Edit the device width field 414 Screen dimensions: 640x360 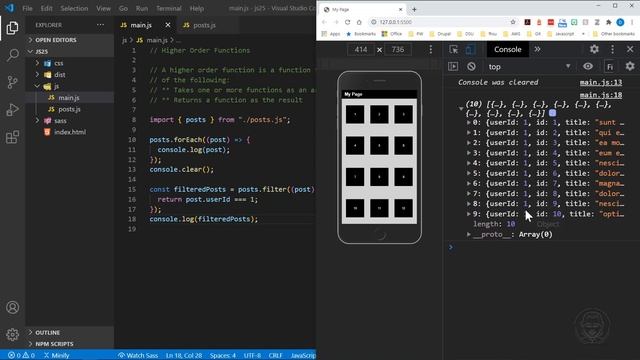click(x=361, y=49)
